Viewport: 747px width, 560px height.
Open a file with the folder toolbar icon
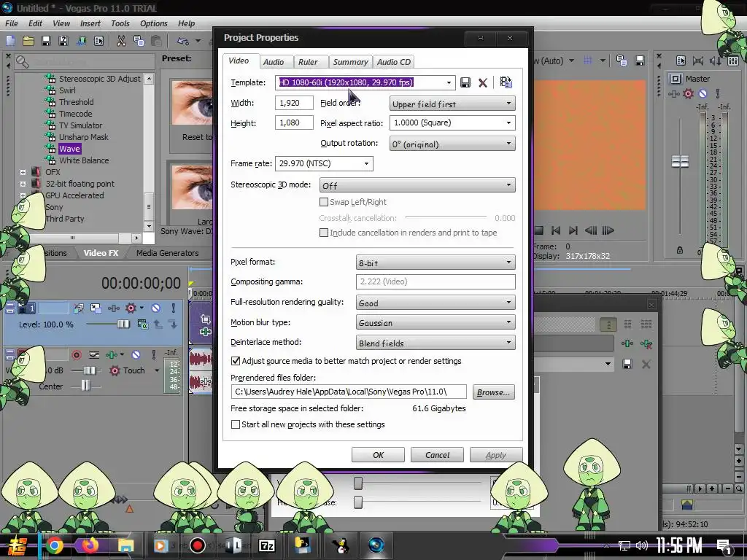tap(28, 41)
